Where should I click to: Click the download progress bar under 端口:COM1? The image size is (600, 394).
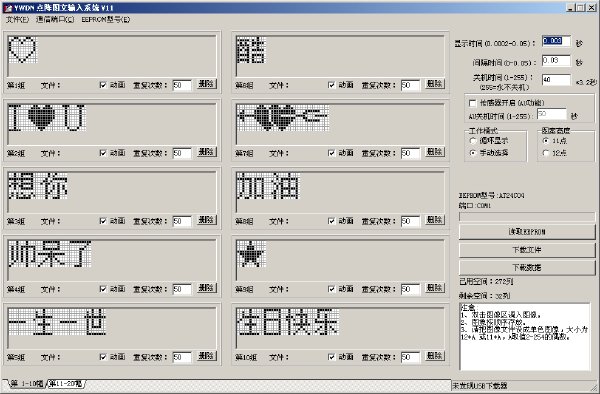(527, 217)
